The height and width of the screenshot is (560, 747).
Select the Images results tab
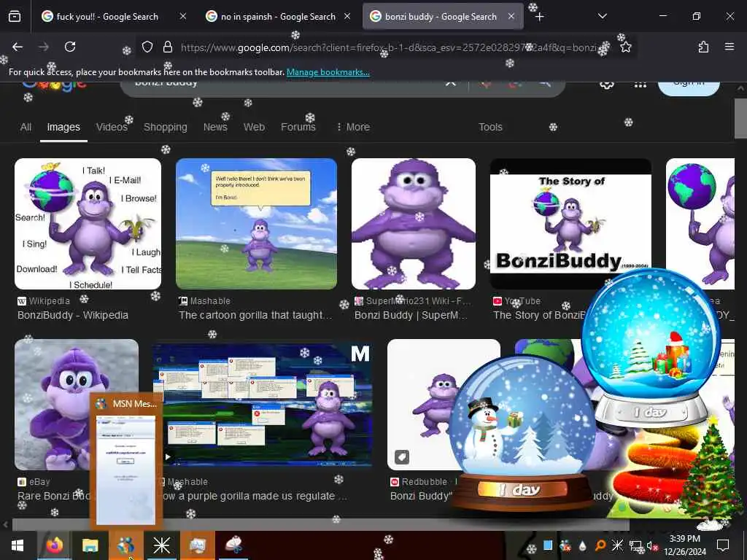point(63,127)
